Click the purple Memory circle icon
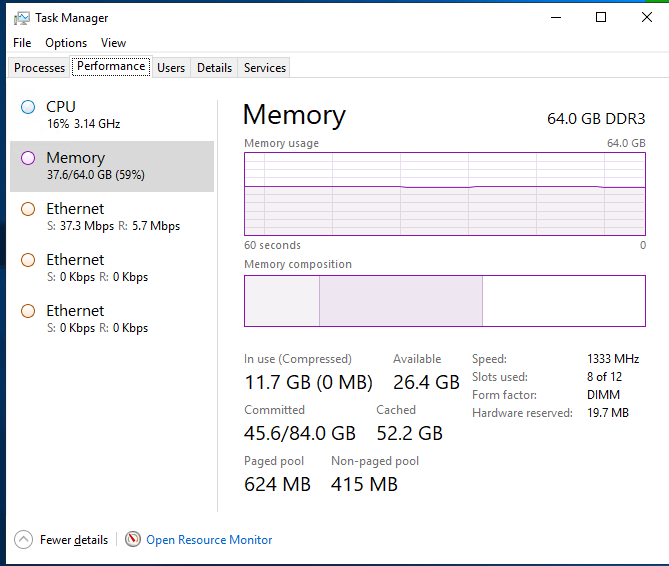 click(x=28, y=158)
